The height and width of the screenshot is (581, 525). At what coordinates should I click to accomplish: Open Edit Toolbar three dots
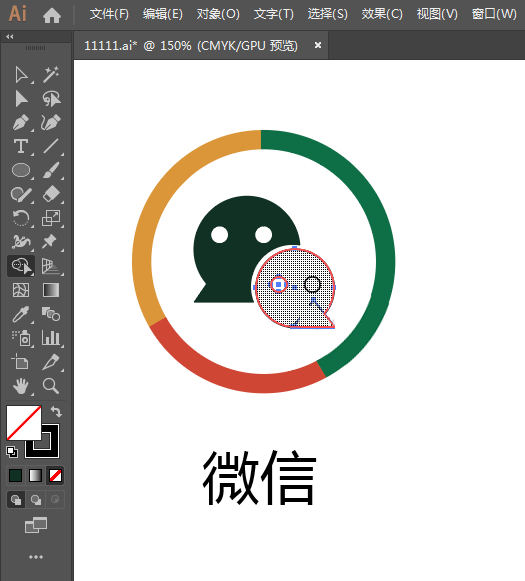click(x=36, y=557)
